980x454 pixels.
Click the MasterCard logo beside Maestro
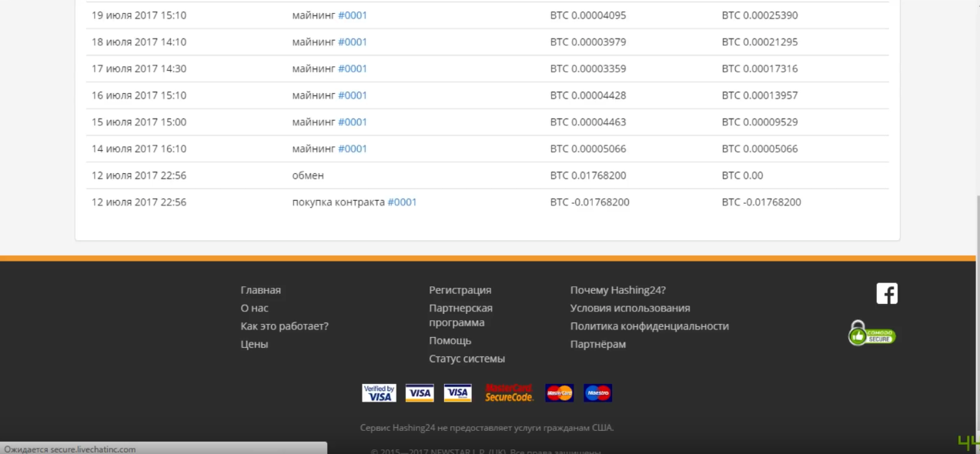click(x=560, y=393)
